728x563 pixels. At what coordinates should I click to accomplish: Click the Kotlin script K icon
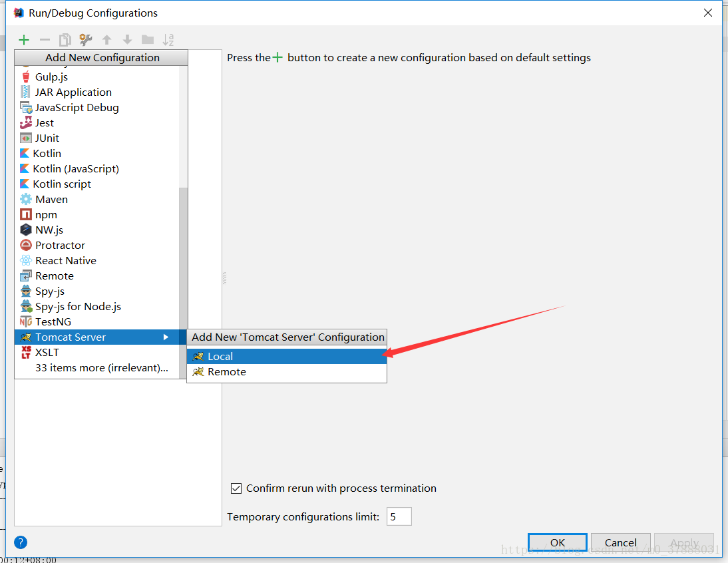25,184
